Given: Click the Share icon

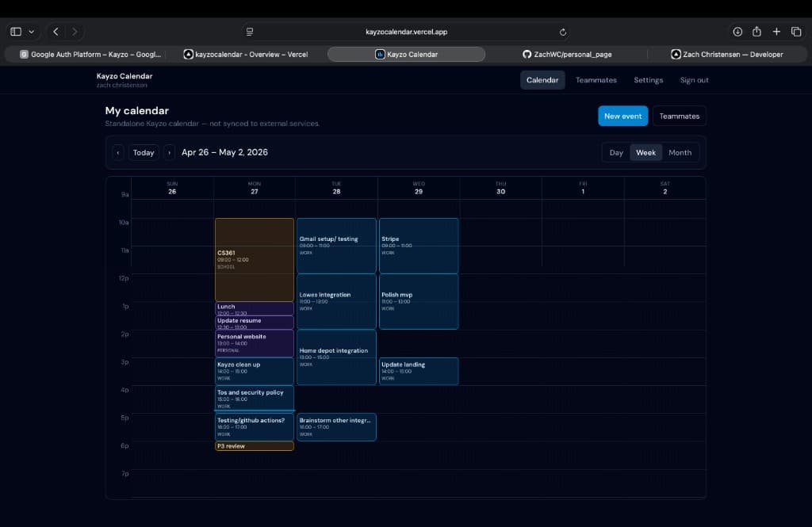Looking at the screenshot, I should click(x=756, y=31).
